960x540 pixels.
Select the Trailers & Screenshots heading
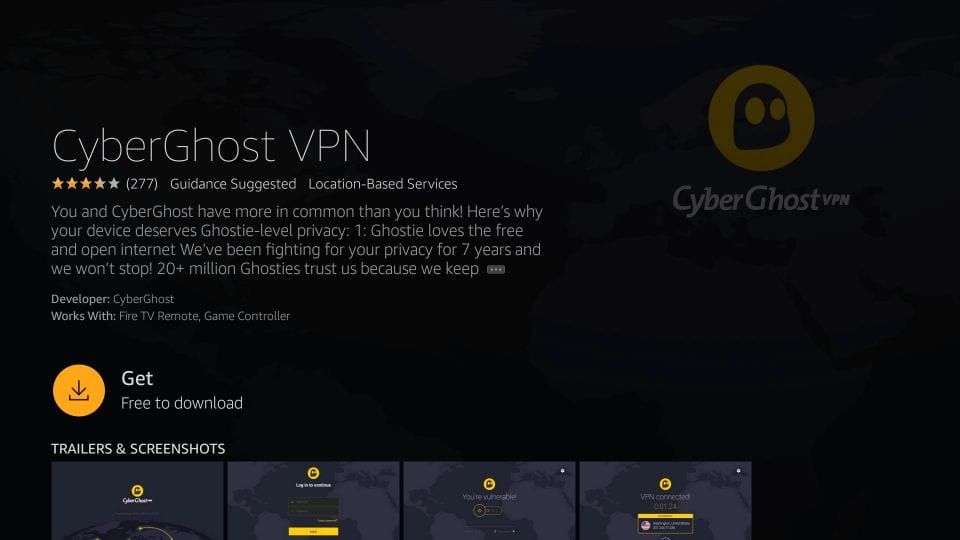138,449
